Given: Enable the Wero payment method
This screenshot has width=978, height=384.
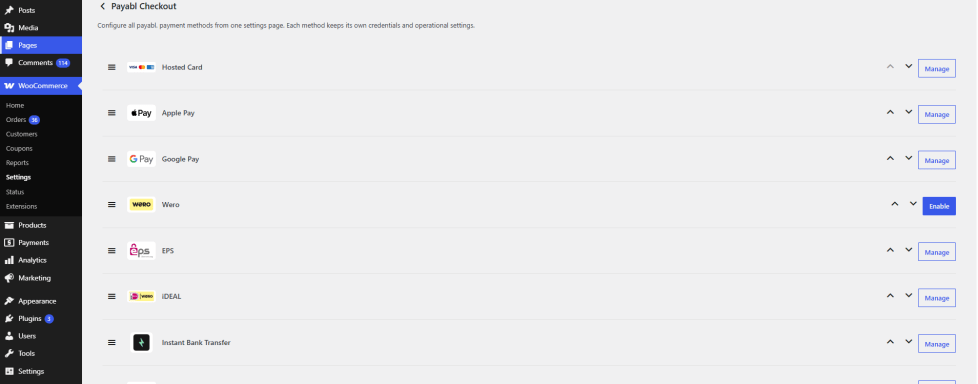Looking at the screenshot, I should coord(939,206).
